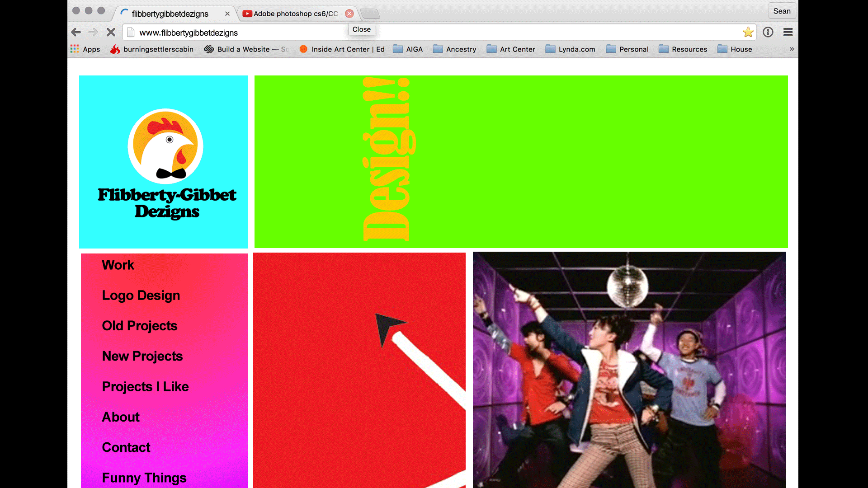Open the Resources bookmarks folder
The width and height of the screenshot is (868, 488).
pyautogui.click(x=683, y=49)
